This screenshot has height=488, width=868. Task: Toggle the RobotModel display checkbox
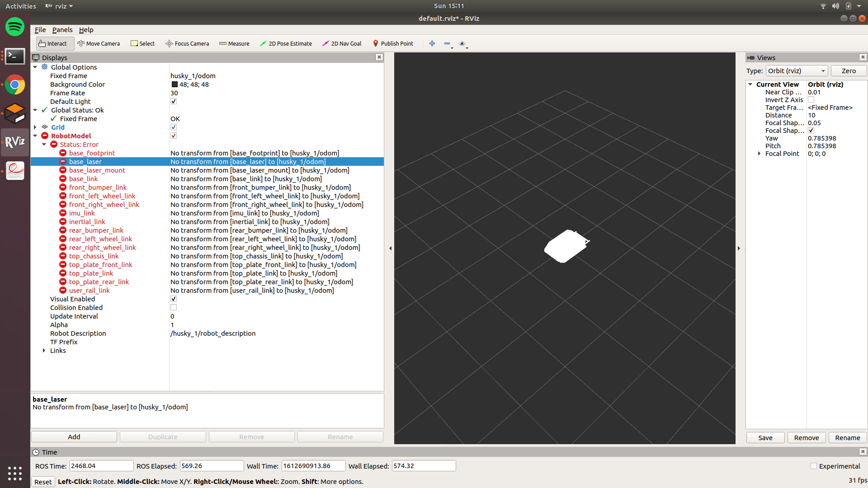[x=174, y=136]
